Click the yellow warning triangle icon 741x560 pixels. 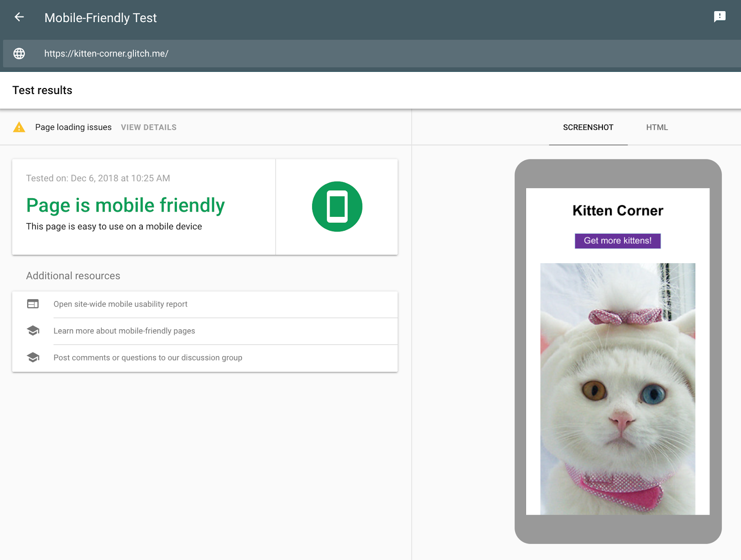(19, 127)
